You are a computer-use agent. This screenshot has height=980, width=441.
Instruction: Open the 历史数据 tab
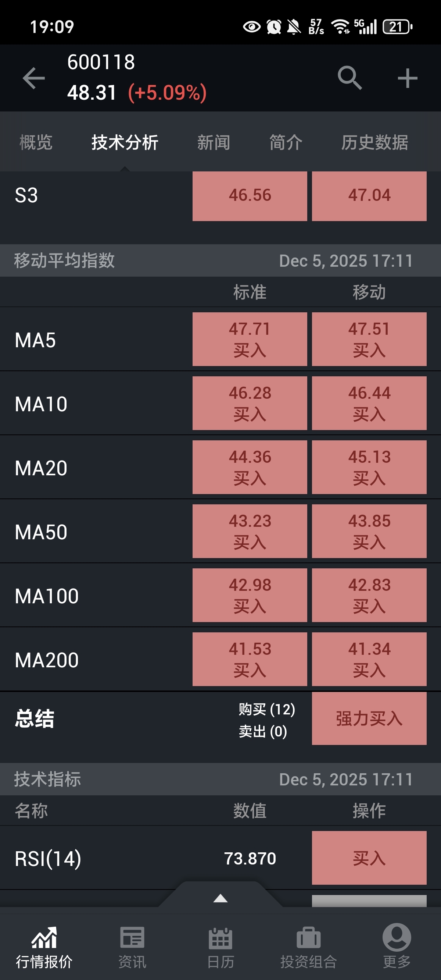374,143
